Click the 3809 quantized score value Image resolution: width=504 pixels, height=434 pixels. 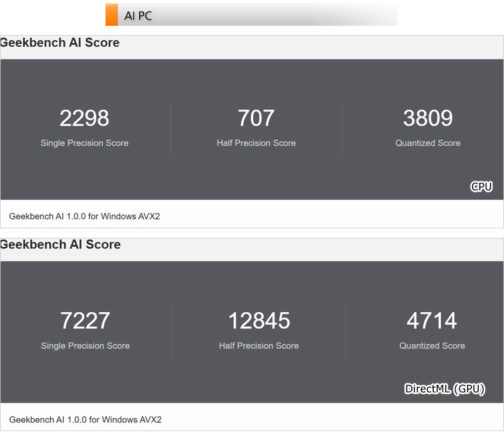click(428, 118)
